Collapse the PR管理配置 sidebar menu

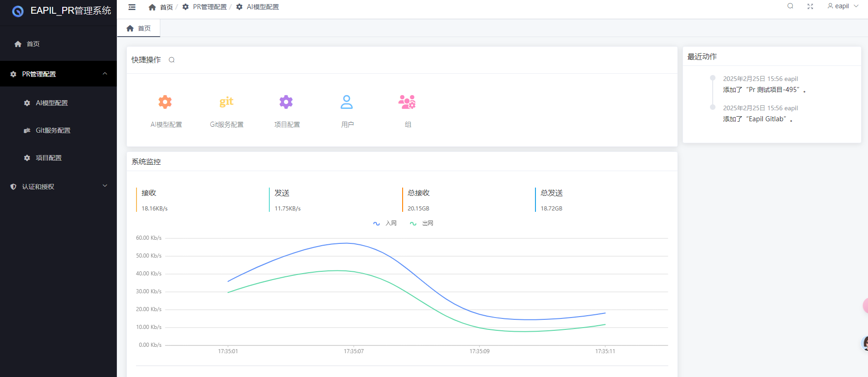coord(58,74)
